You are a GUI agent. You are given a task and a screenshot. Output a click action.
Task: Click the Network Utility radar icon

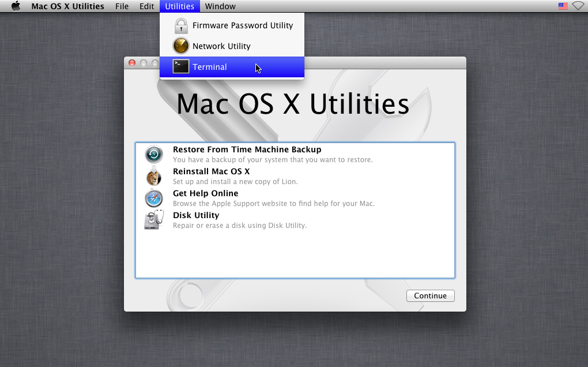(x=181, y=46)
